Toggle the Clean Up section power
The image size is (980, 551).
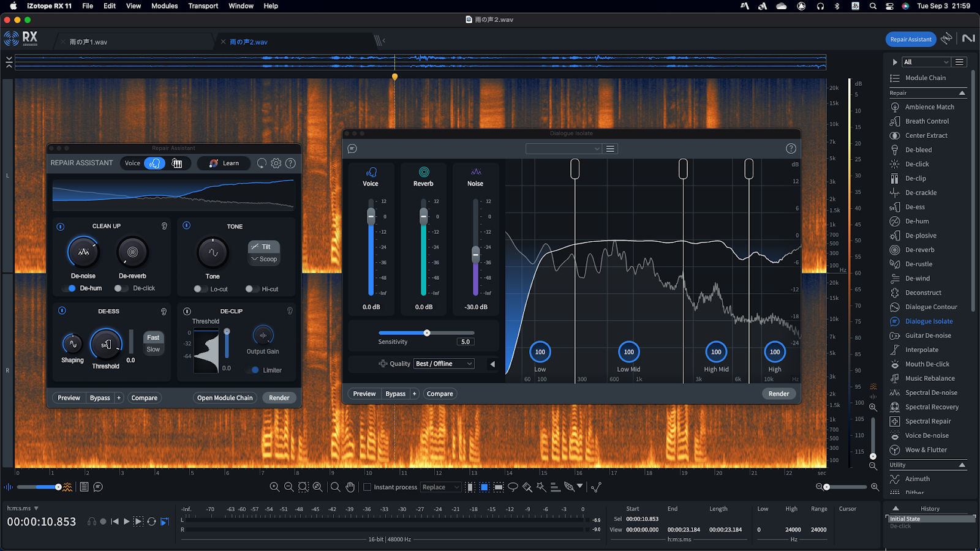pos(61,227)
